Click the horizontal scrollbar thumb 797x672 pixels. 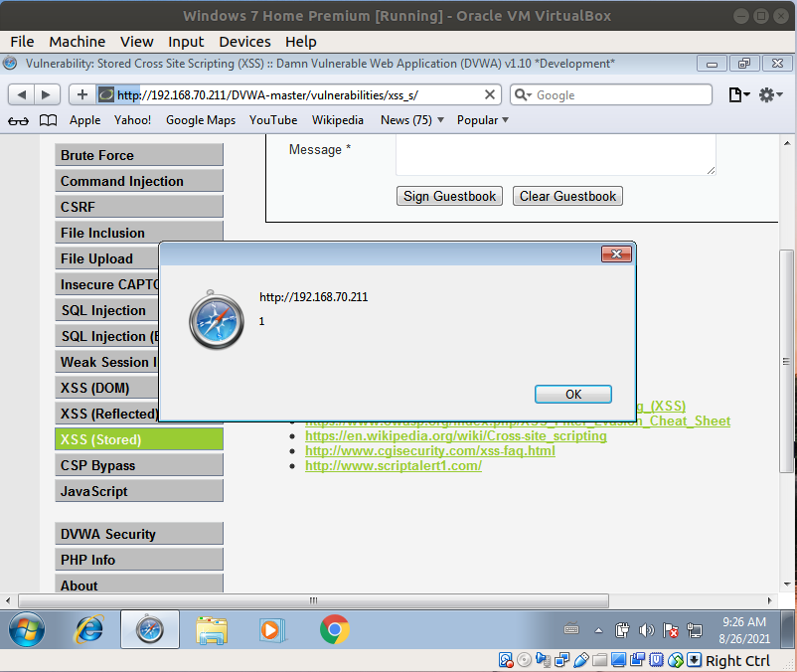tap(314, 600)
